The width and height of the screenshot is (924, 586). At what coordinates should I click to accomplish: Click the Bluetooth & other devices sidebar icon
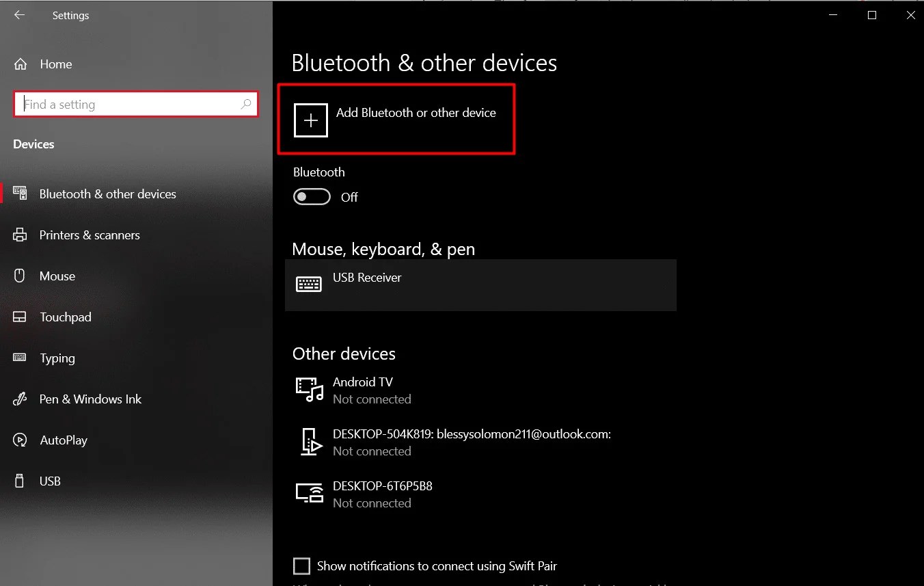click(x=20, y=194)
